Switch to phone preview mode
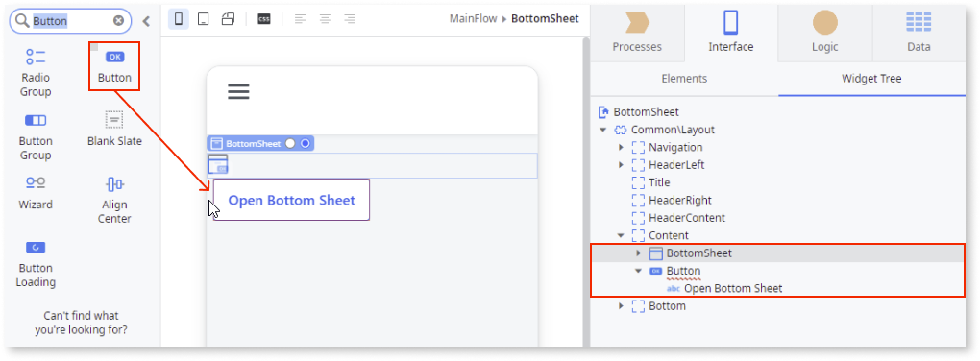Screen dimensions: 980x361 pos(179,19)
